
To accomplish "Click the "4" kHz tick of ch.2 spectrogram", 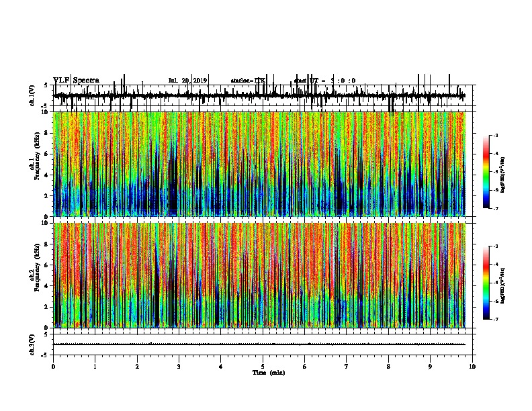I will (46, 286).
